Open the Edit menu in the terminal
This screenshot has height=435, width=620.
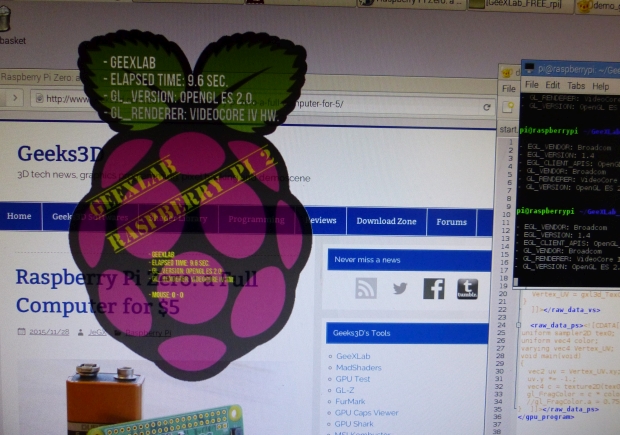point(552,85)
